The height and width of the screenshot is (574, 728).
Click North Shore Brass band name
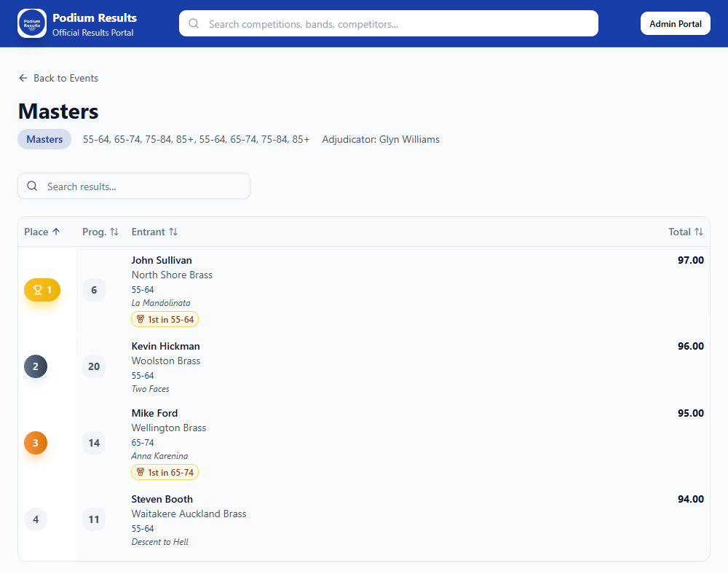(172, 275)
